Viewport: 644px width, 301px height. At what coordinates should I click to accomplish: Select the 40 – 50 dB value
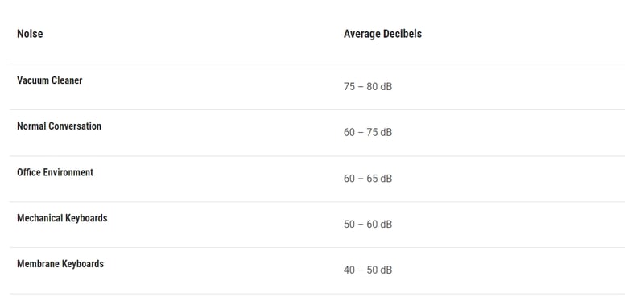[368, 270]
